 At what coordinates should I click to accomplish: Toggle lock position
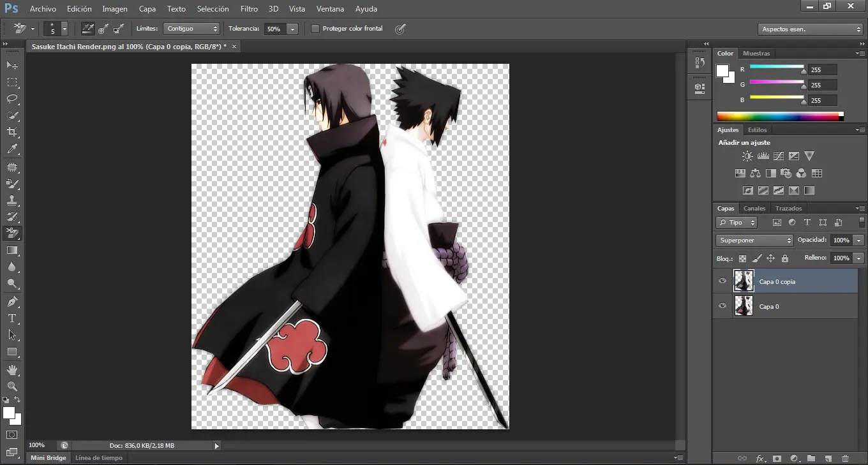click(x=770, y=258)
